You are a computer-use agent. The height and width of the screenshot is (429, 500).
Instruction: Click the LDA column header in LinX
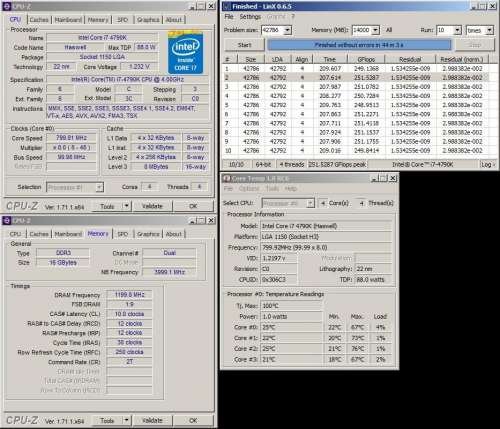click(x=278, y=59)
